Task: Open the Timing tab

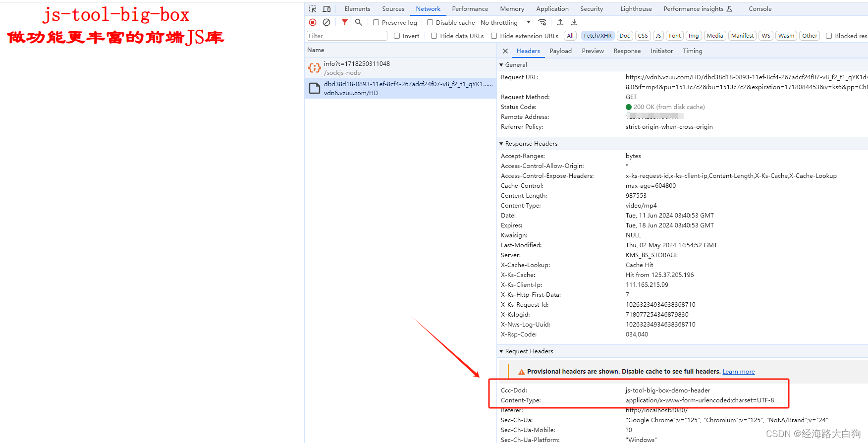Action: pos(692,51)
